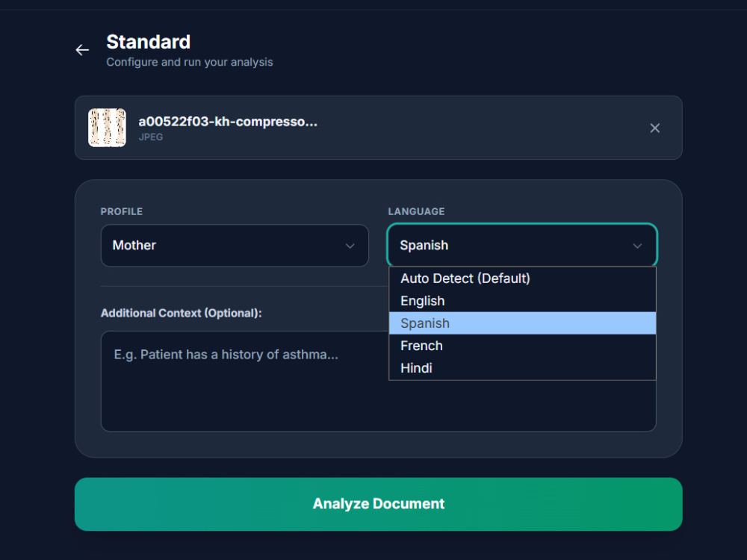The image size is (747, 560).
Task: Click the Standard page heading
Action: click(148, 42)
